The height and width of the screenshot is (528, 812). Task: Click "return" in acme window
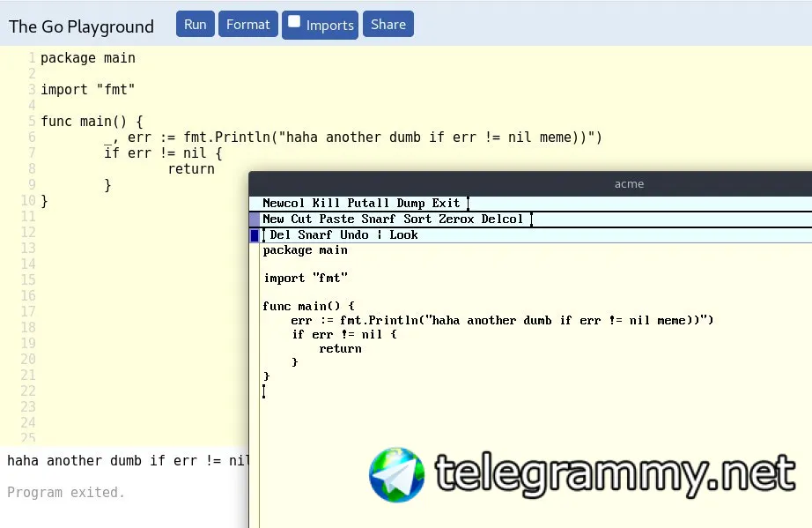pos(340,349)
